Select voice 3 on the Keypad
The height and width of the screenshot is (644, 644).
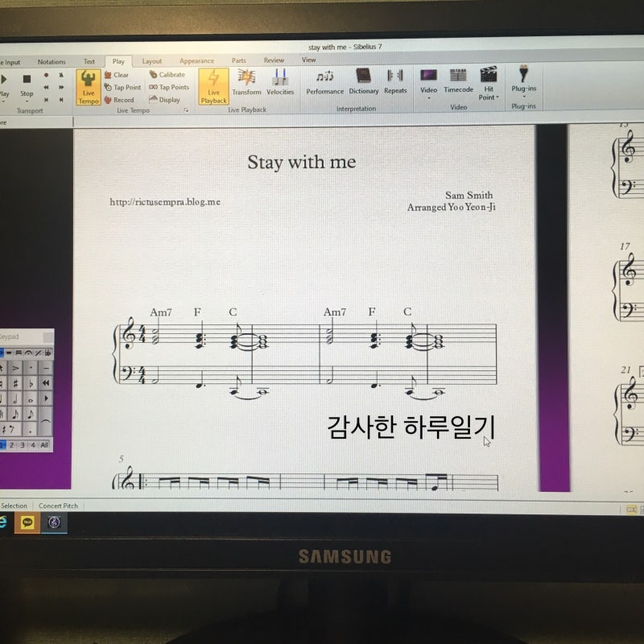pos(23,445)
